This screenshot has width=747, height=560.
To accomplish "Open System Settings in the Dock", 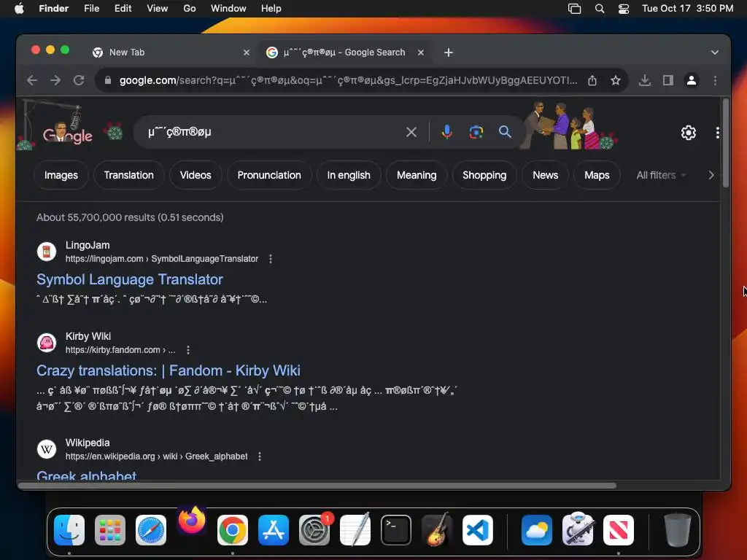I will 314,530.
